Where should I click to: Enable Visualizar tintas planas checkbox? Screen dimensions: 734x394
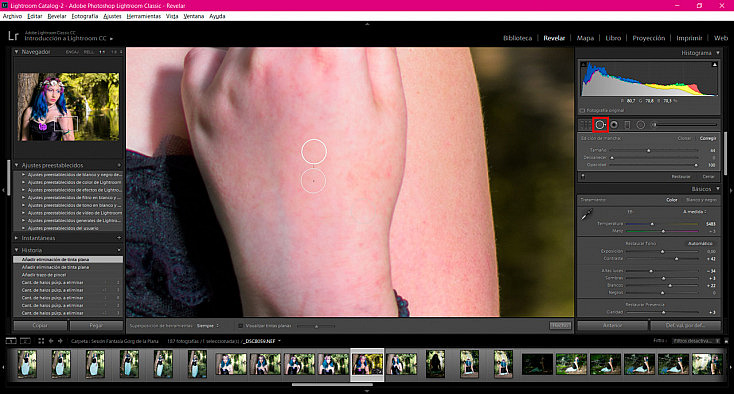tap(241, 326)
